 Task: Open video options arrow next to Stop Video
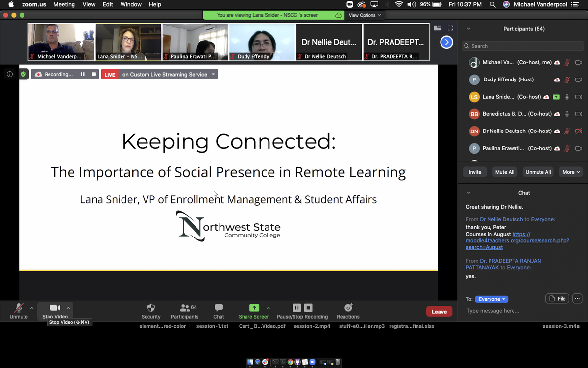[x=68, y=308]
